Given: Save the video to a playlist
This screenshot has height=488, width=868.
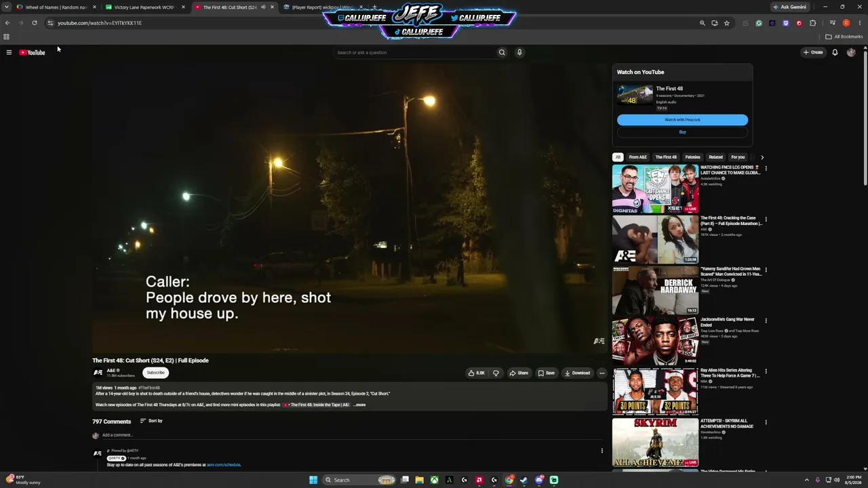Looking at the screenshot, I should click(x=546, y=373).
